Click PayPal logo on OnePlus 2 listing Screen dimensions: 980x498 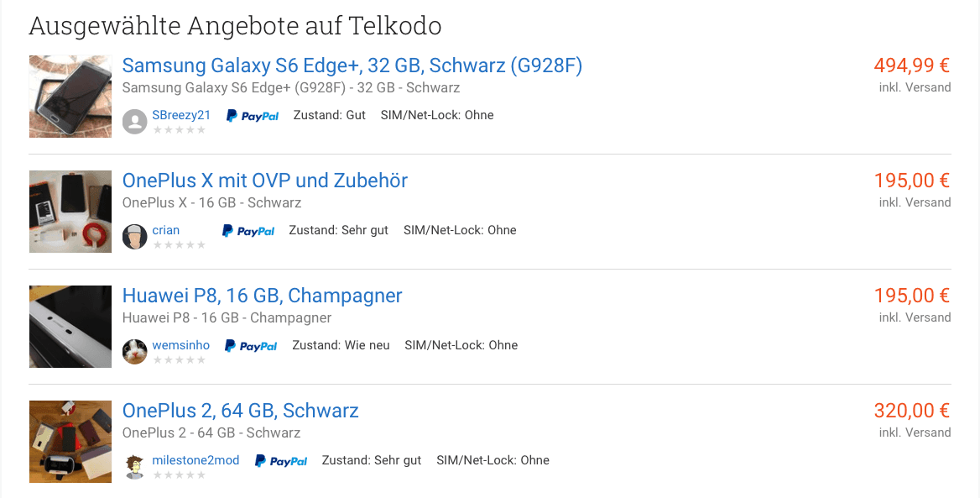[280, 461]
